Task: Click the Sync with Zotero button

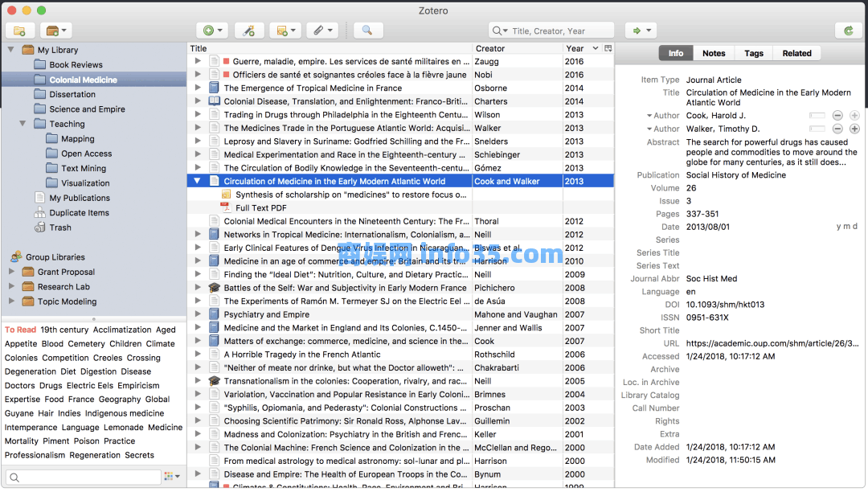Action: tap(848, 31)
